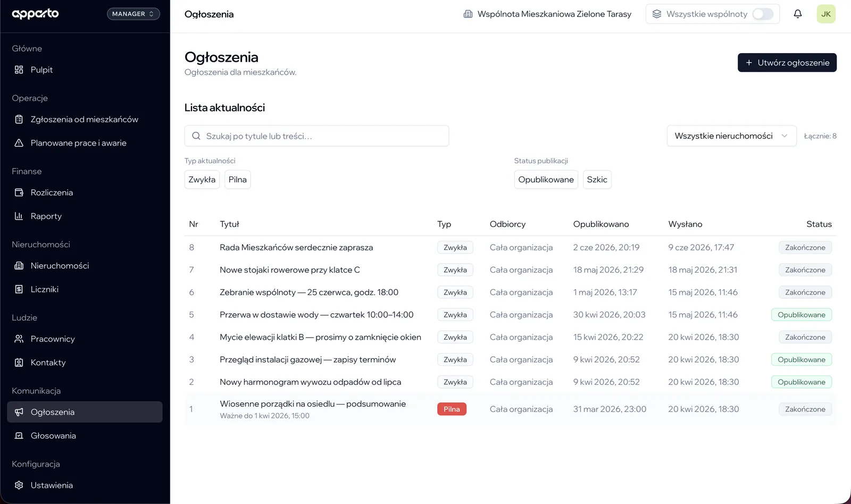Expand the Wszystkie nieruchomości dropdown

click(732, 136)
